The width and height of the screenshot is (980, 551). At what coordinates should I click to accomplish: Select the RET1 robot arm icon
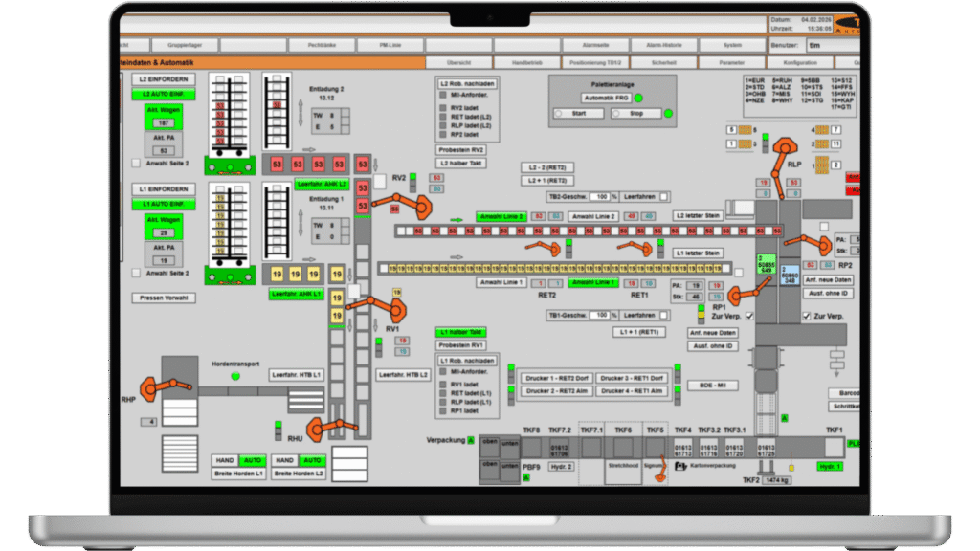click(635, 249)
